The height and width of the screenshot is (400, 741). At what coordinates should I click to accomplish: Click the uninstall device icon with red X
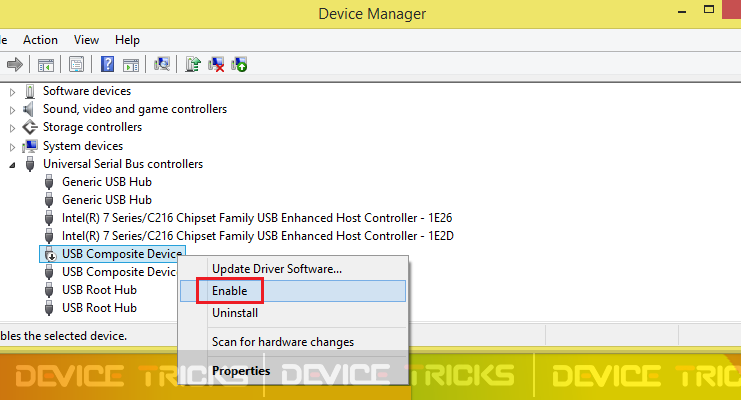pyautogui.click(x=216, y=64)
